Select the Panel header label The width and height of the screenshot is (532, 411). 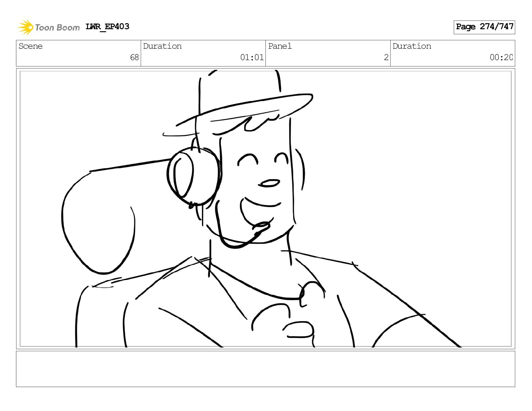point(280,46)
